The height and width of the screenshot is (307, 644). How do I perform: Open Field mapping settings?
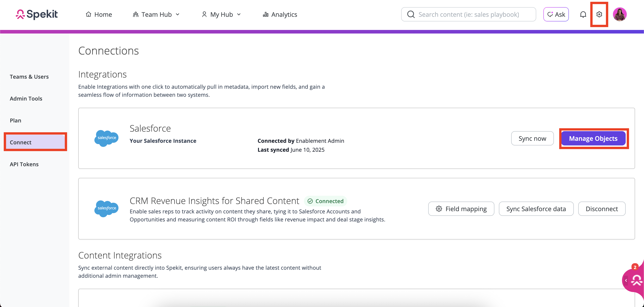[x=461, y=209]
